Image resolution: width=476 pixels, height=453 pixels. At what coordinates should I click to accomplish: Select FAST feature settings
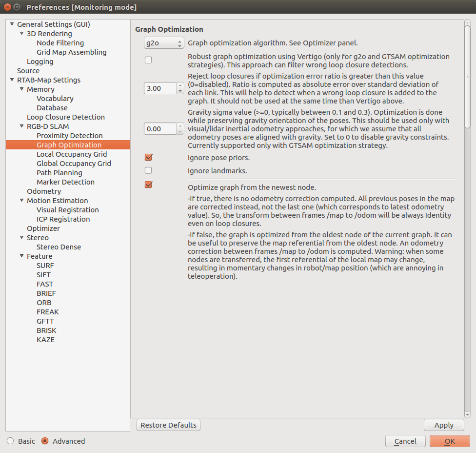45,284
